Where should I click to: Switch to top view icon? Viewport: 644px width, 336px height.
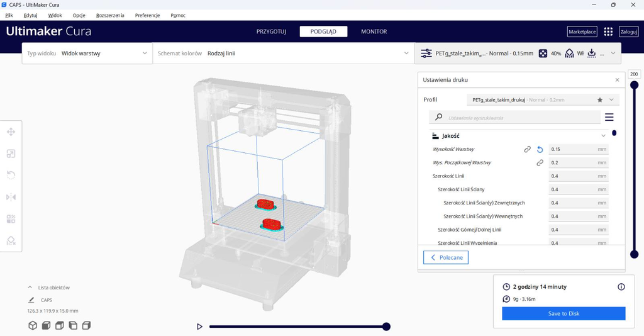coord(60,326)
